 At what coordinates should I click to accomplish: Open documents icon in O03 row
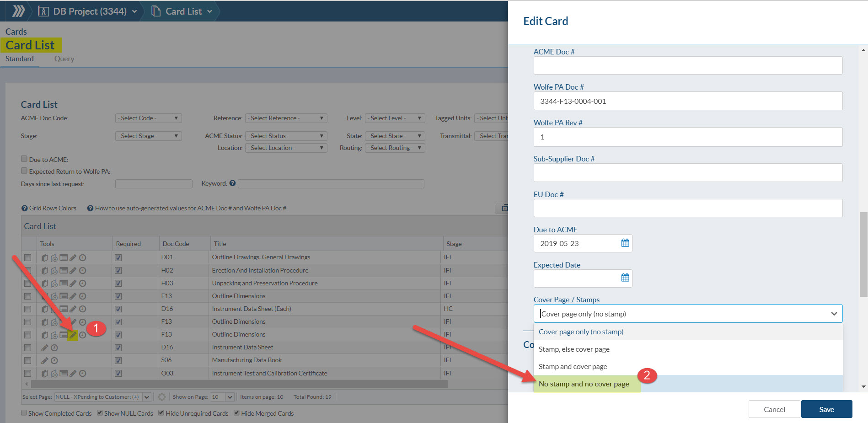[45, 373]
